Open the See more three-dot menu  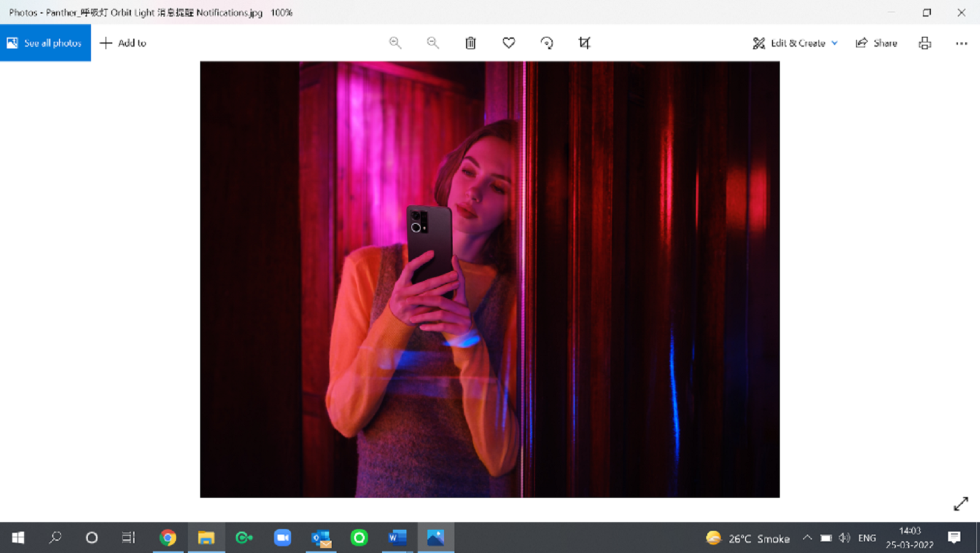961,43
